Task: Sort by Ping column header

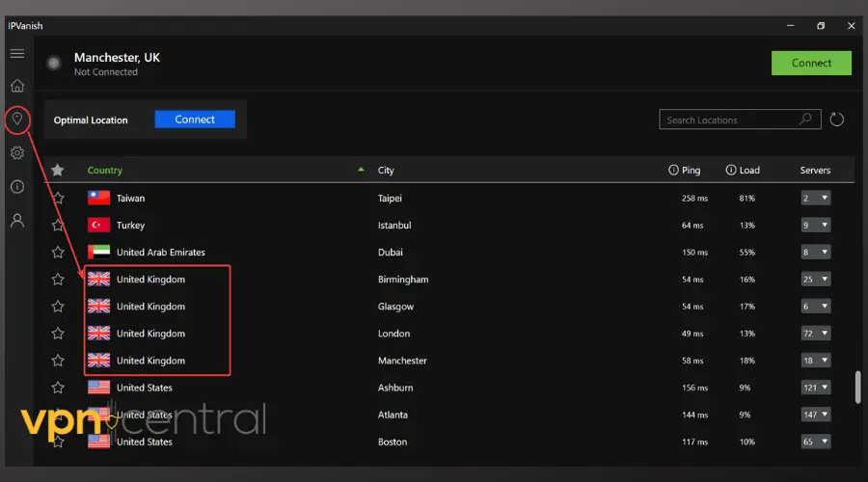Action: coord(691,170)
